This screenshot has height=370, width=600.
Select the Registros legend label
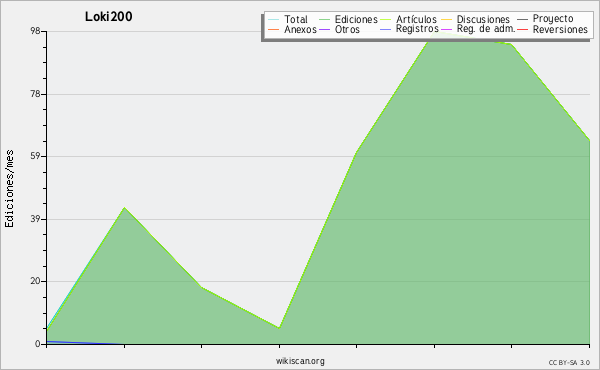(417, 29)
